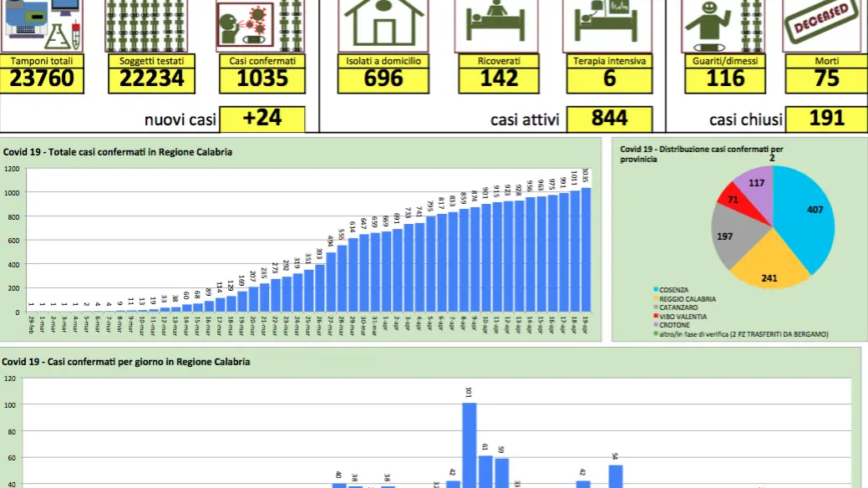Click the bar labeled 494 in total chart
Screen dimensions: 868x488
(x=331, y=282)
